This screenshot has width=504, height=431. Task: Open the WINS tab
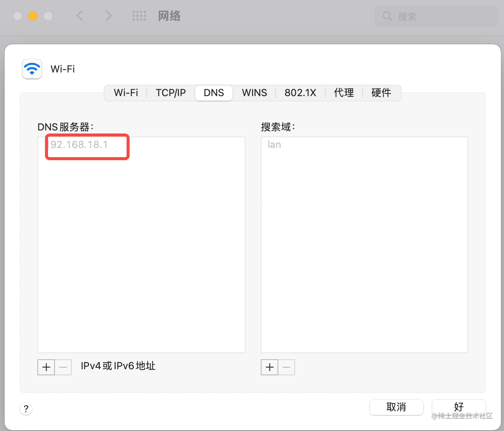pyautogui.click(x=254, y=93)
